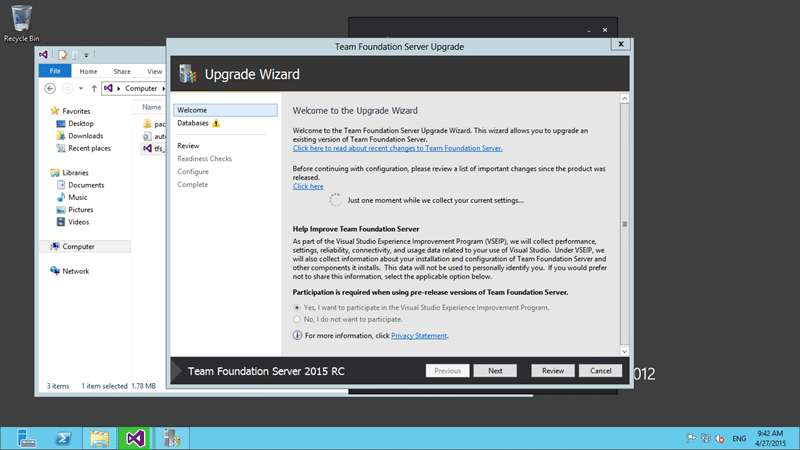Launch PowerShell from the taskbar
The width and height of the screenshot is (800, 450).
(x=63, y=438)
